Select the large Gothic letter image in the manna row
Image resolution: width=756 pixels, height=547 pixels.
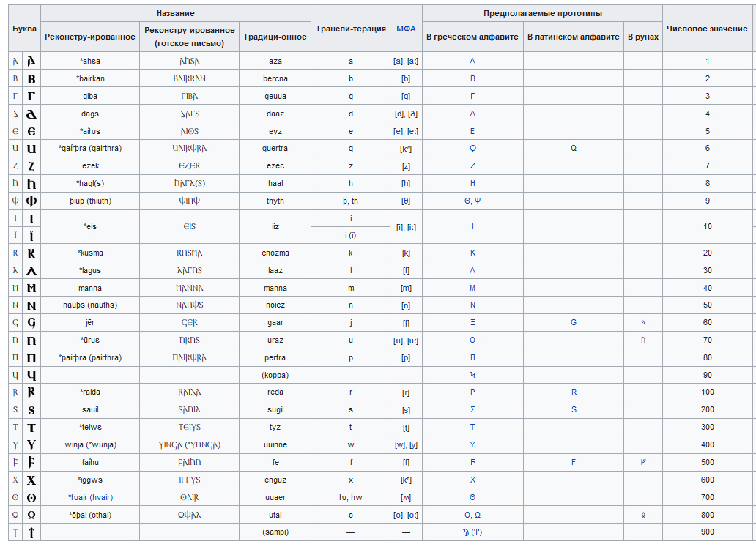point(31,288)
